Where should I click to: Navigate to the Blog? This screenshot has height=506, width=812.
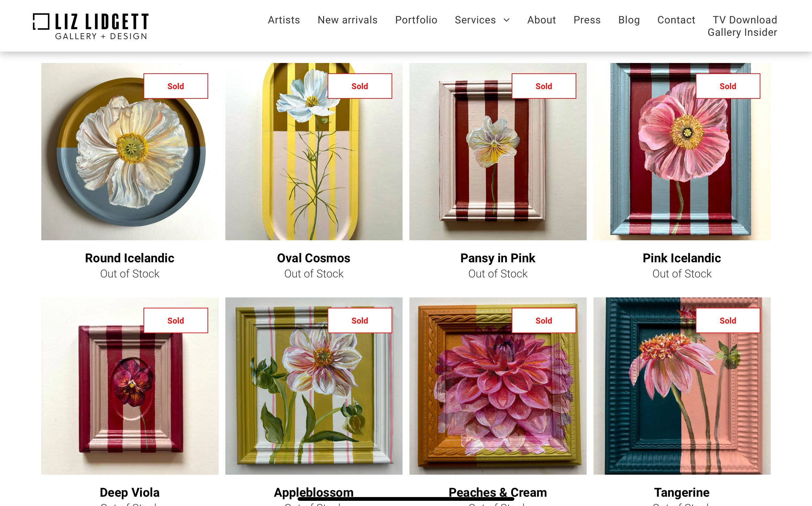(x=629, y=20)
